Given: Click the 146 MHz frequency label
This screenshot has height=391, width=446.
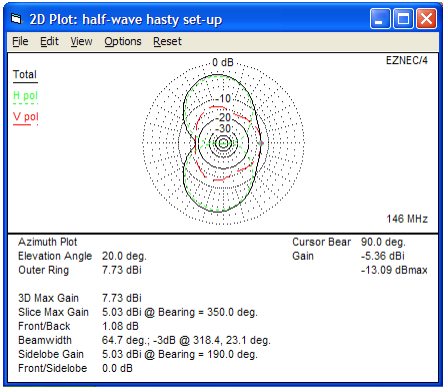Looking at the screenshot, I should click(x=407, y=219).
